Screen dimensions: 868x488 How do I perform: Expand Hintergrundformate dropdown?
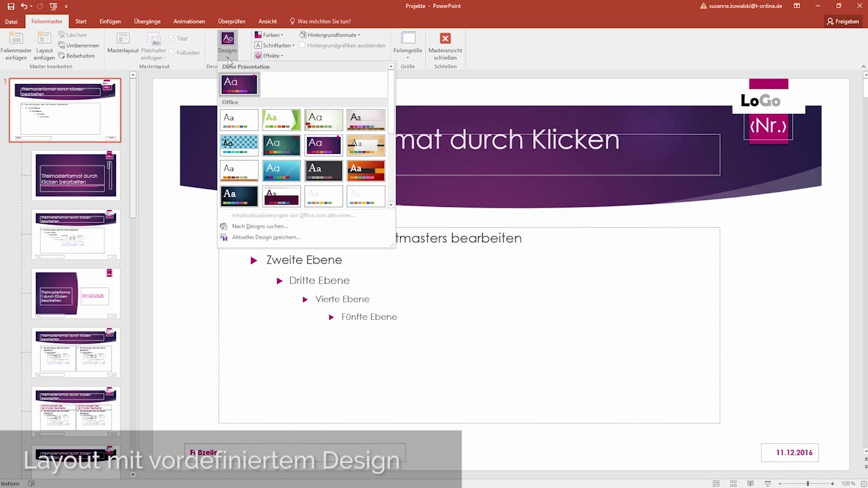tap(330, 35)
